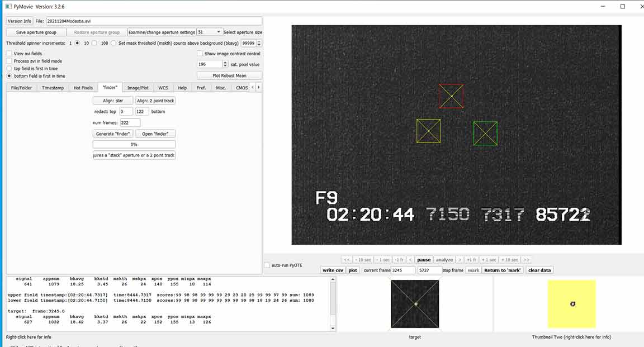Pause video playback
The height and width of the screenshot is (347, 644).
[424, 260]
